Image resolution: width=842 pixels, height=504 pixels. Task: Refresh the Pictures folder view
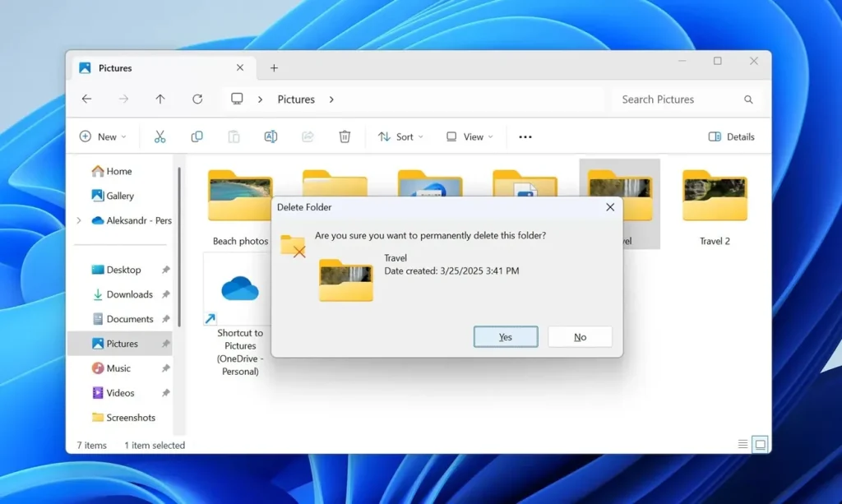point(197,99)
